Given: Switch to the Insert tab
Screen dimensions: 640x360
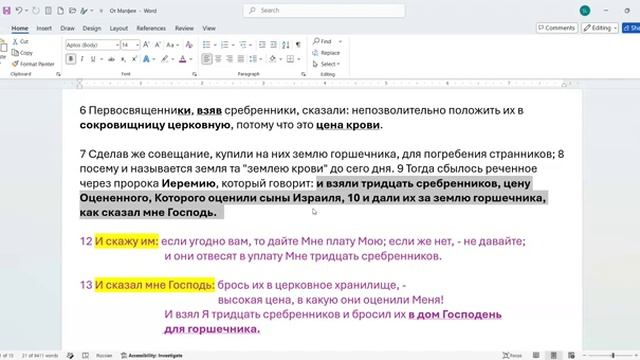Looking at the screenshot, I should (x=44, y=28).
